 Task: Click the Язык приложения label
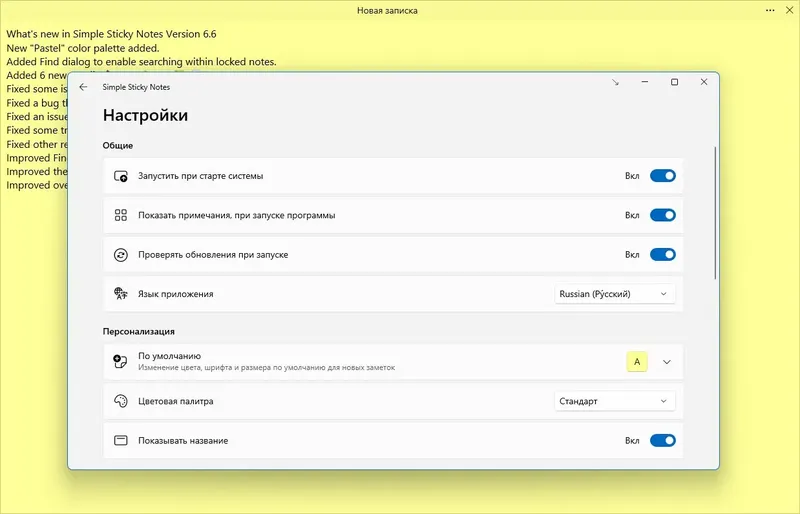[x=176, y=294]
